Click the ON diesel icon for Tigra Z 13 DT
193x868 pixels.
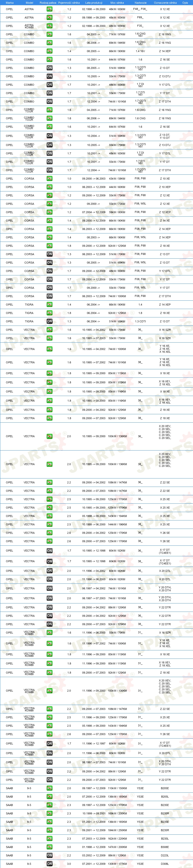coord(50,321)
